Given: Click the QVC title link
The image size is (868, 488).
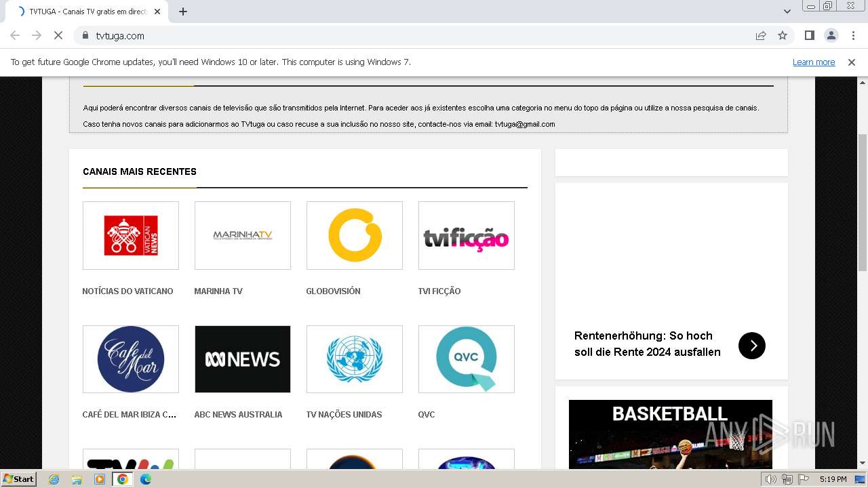Looking at the screenshot, I should 427,414.
